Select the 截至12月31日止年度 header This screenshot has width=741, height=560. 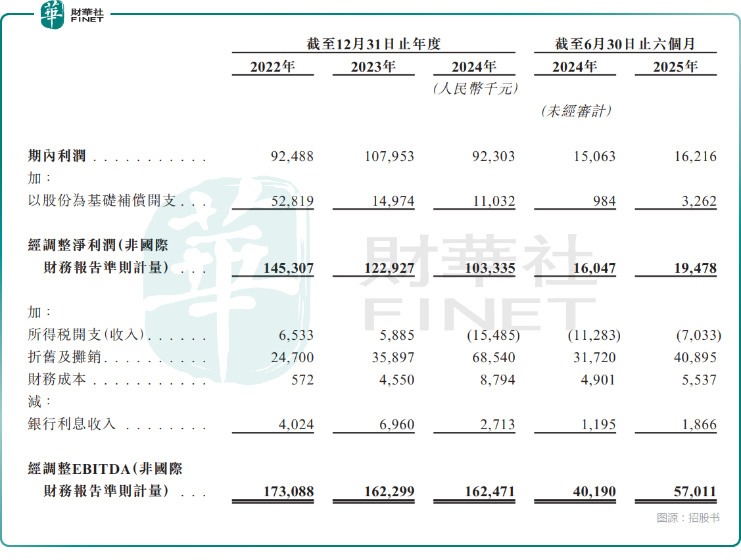[x=373, y=44]
